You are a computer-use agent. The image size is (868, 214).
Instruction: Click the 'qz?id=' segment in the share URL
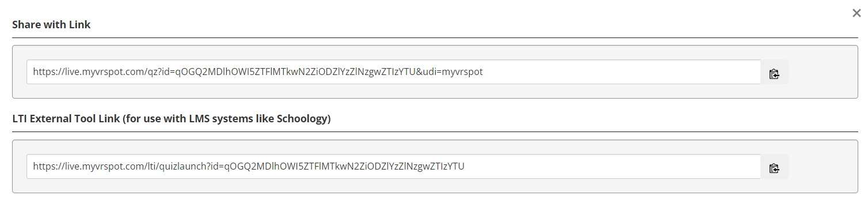pyautogui.click(x=158, y=72)
